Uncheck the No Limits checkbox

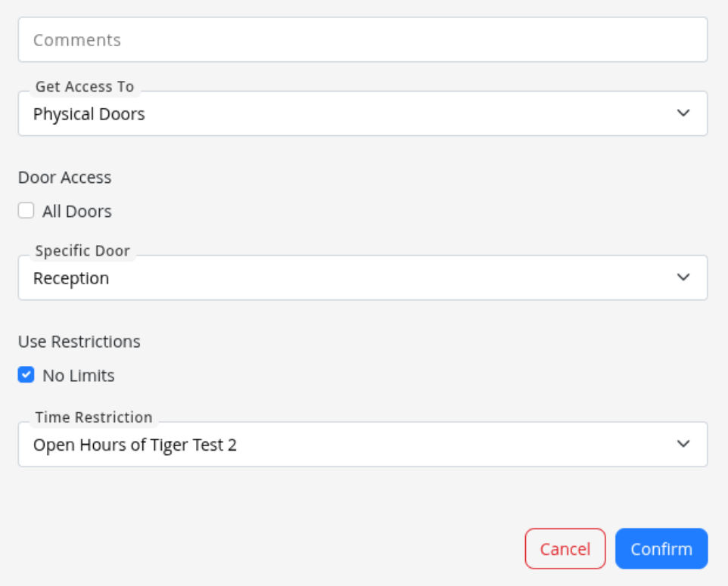coord(26,375)
